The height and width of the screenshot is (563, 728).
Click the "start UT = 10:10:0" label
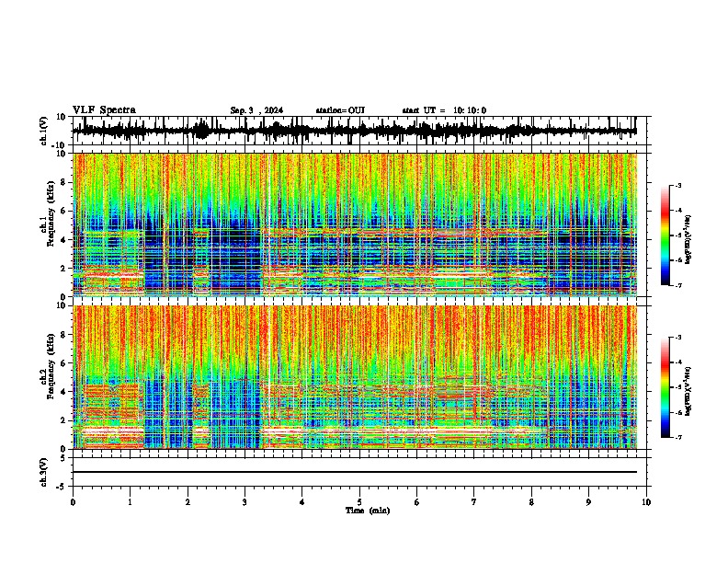[444, 110]
